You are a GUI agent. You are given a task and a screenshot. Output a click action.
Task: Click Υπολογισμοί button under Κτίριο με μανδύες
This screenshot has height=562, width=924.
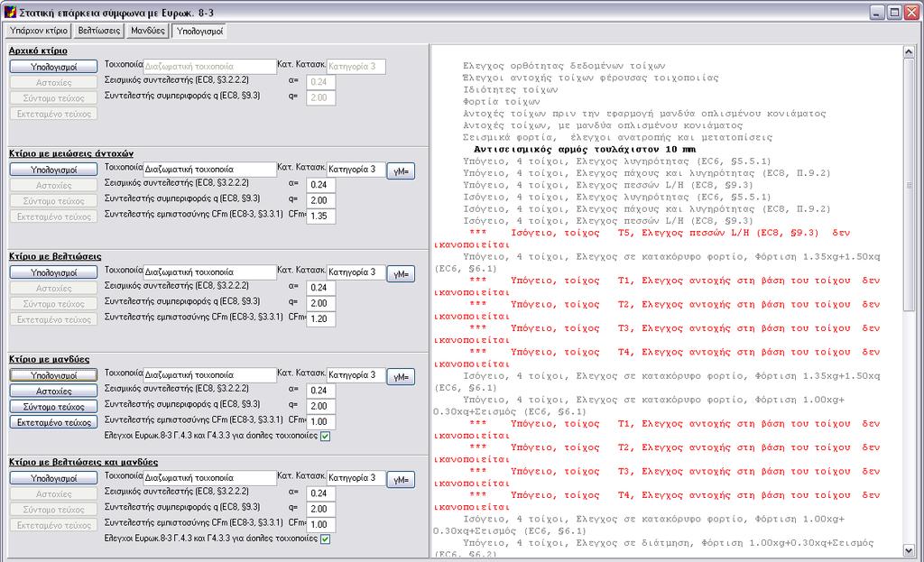coord(53,375)
